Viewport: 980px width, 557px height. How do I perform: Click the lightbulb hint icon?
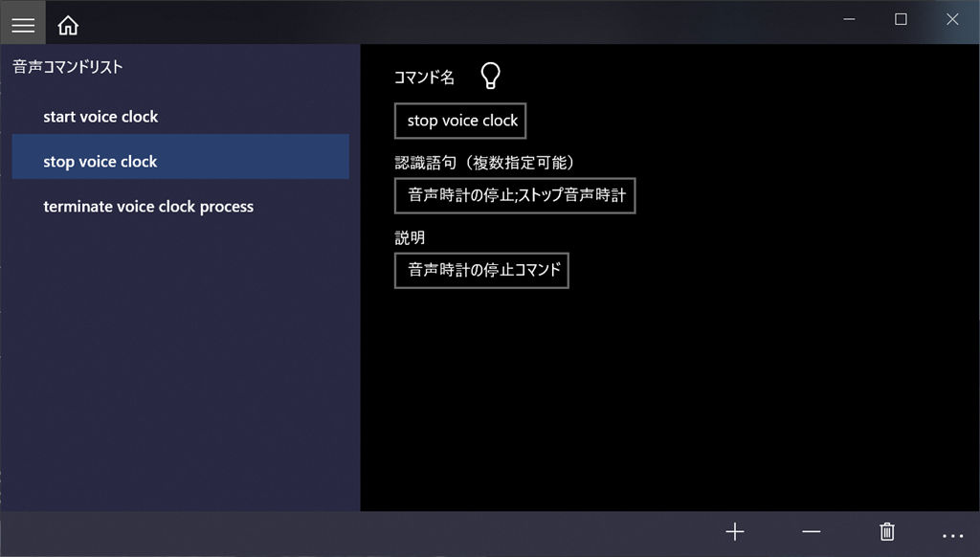click(490, 77)
